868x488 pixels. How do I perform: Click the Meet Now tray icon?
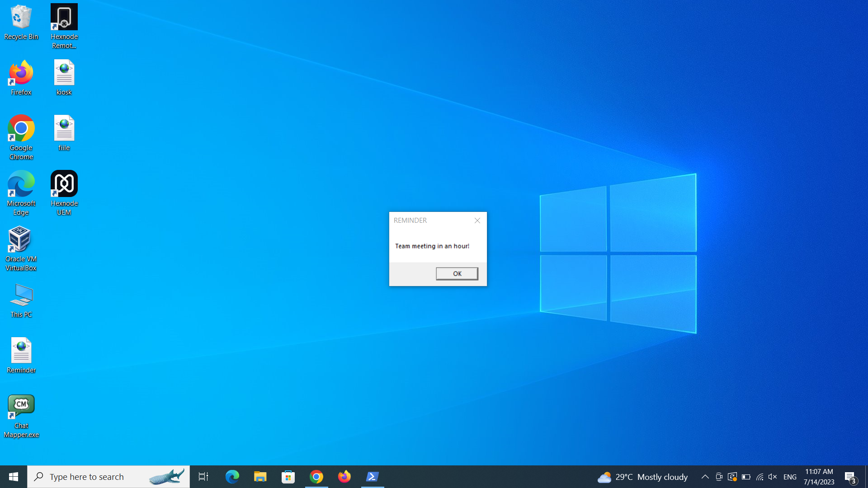[x=719, y=477]
